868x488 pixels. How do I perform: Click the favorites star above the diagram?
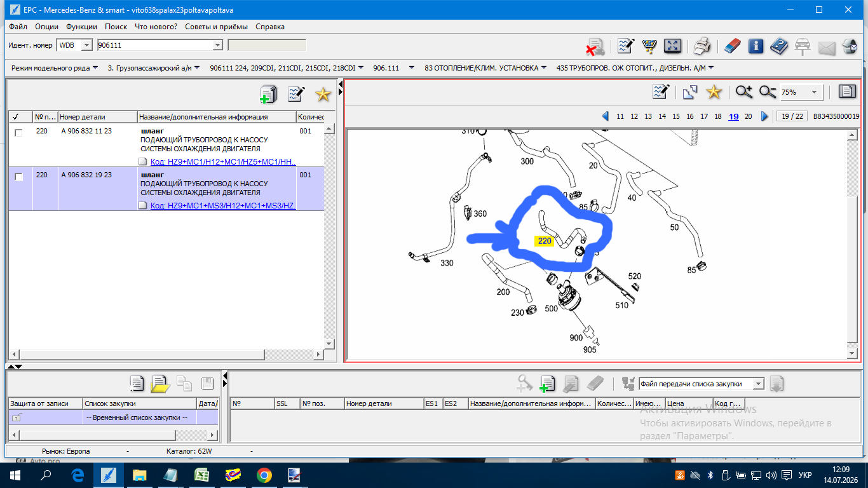coord(714,92)
